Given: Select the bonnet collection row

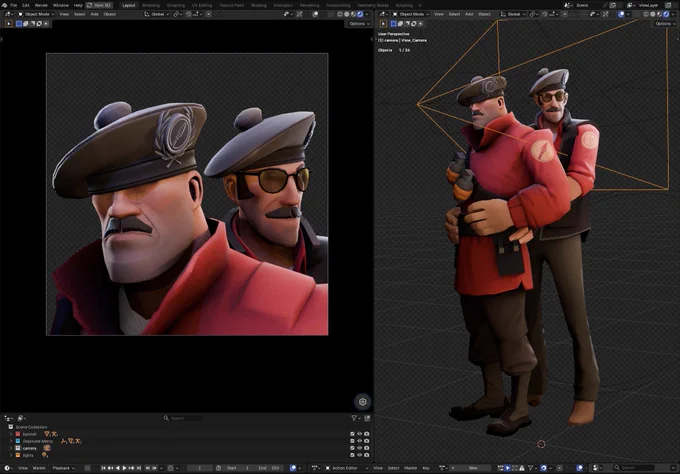Looking at the screenshot, I should (x=186, y=434).
